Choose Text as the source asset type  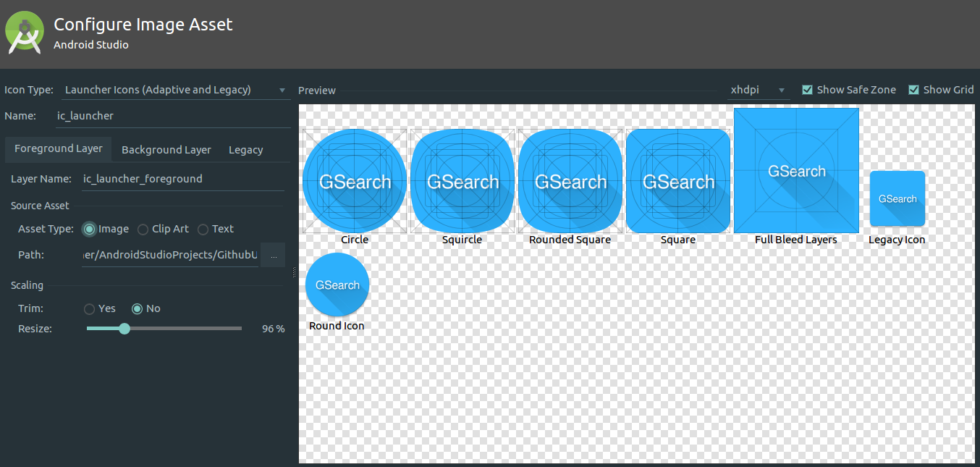[203, 229]
